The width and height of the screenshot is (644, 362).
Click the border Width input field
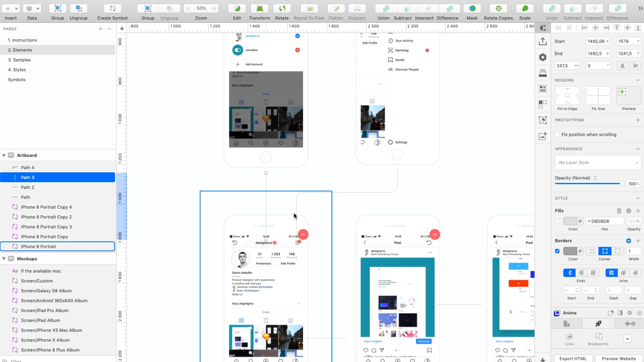tap(633, 251)
